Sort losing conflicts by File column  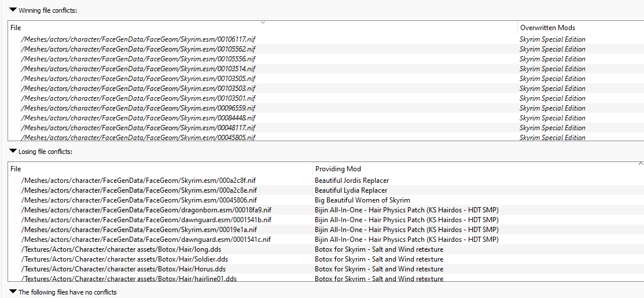160,169
